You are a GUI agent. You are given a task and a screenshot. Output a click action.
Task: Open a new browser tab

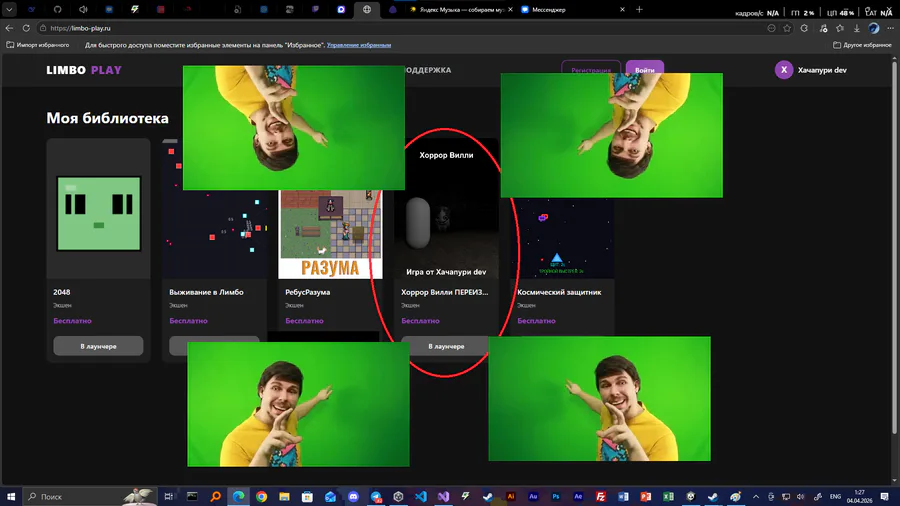pyautogui.click(x=639, y=10)
